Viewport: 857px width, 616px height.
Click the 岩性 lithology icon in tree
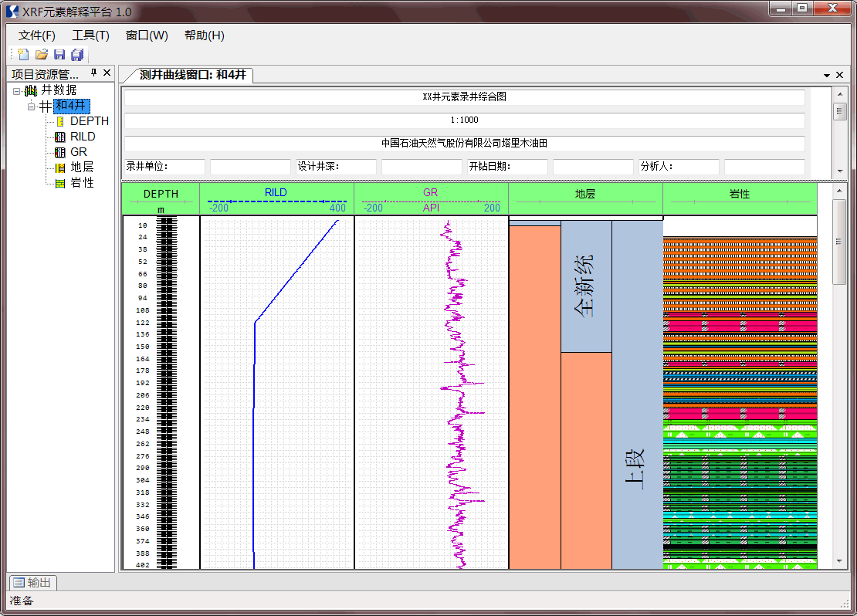[59, 183]
